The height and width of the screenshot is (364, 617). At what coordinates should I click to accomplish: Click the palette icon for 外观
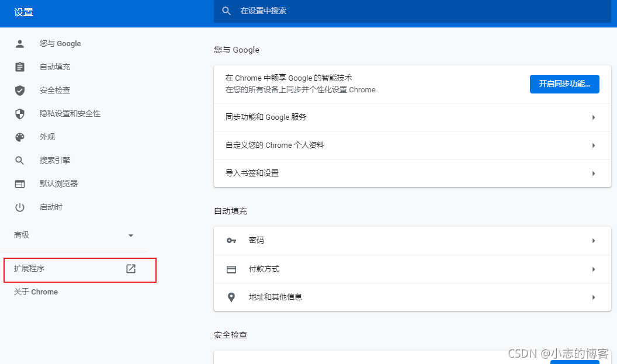pyautogui.click(x=20, y=137)
